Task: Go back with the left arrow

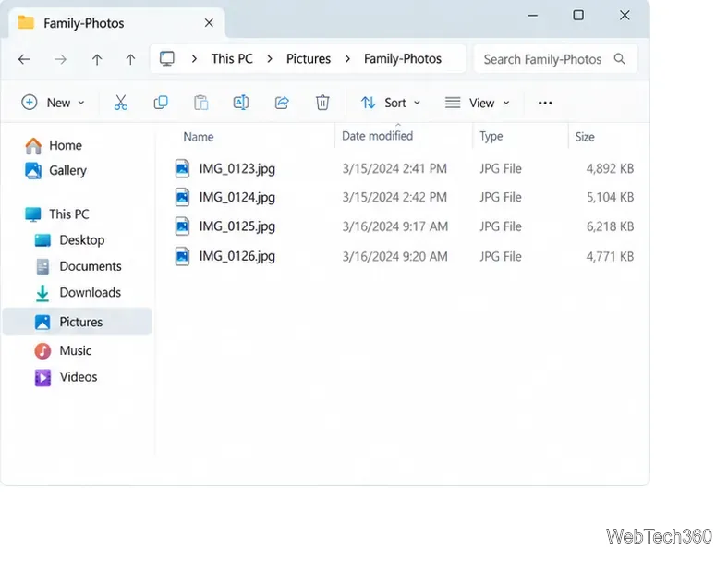Action: [24, 59]
